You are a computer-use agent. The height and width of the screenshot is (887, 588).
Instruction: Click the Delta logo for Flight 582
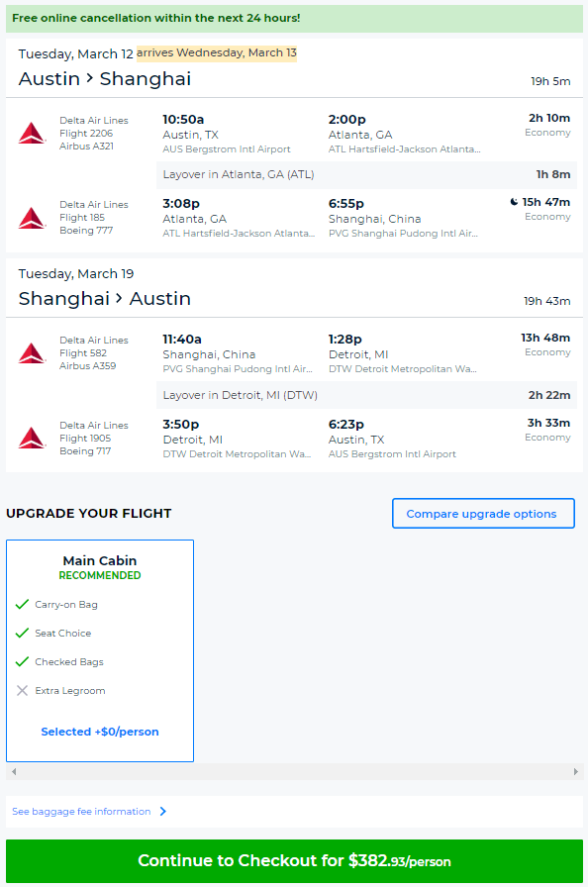(x=32, y=353)
